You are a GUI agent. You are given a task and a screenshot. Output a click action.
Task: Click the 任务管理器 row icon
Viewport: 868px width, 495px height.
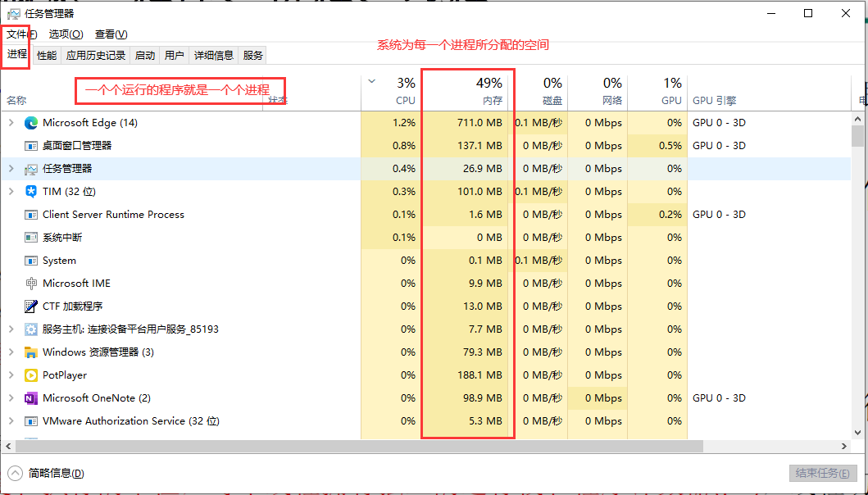pyautogui.click(x=31, y=169)
